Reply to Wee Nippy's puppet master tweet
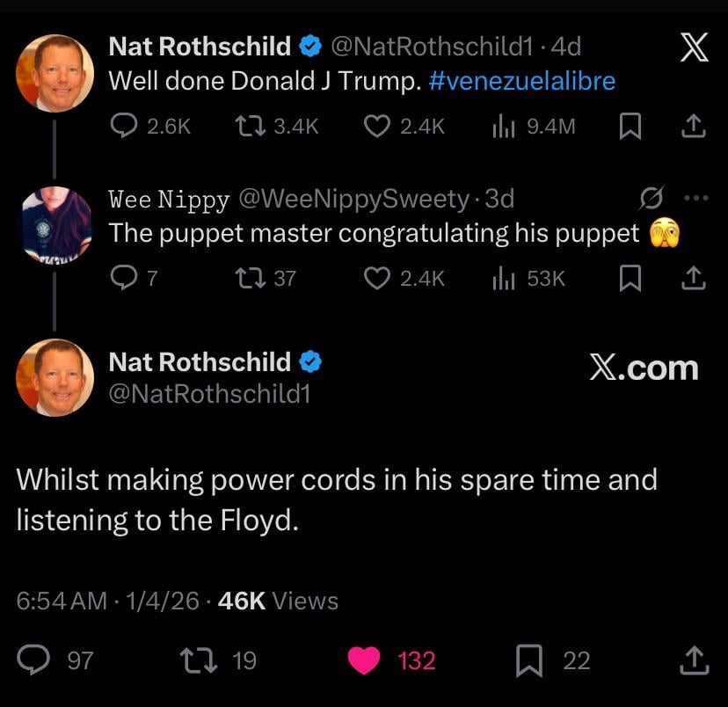 123,279
